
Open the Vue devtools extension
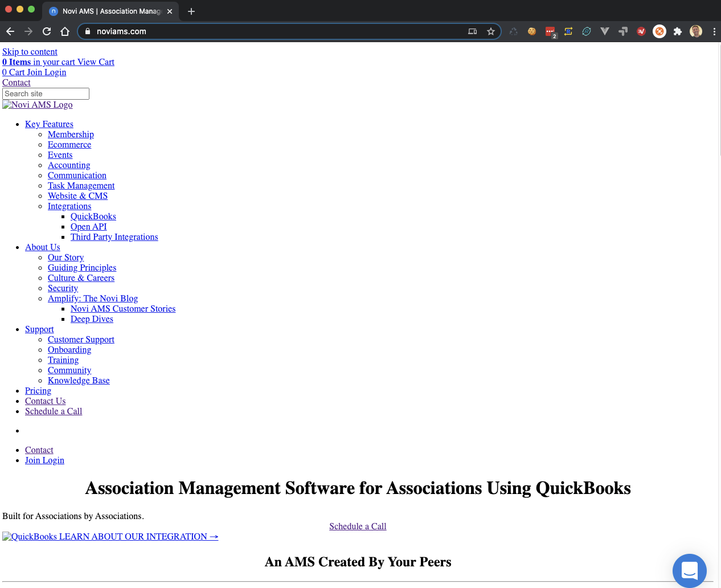(x=605, y=31)
